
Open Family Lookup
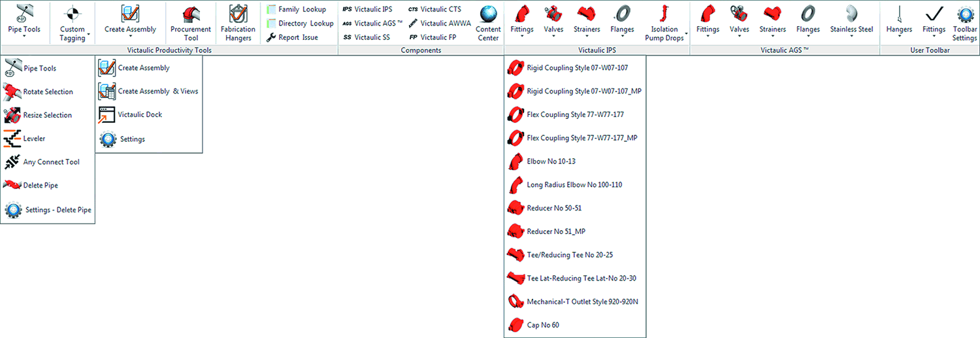297,9
